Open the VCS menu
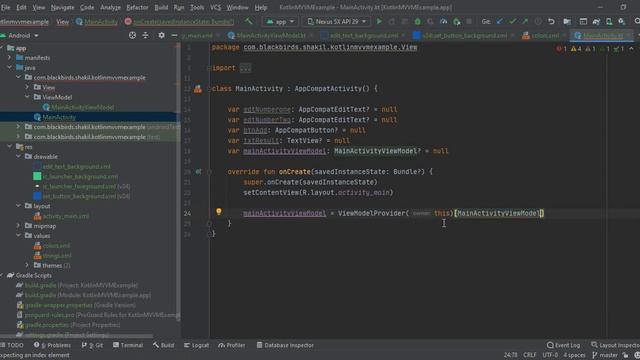Viewport: 640px width, 360px height. coord(216,7)
